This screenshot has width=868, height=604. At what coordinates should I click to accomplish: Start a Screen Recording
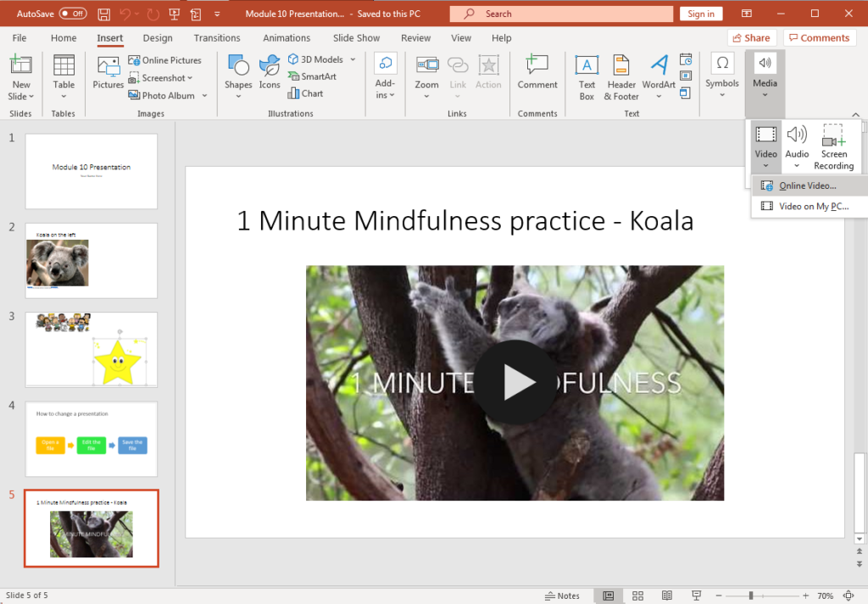tap(833, 146)
